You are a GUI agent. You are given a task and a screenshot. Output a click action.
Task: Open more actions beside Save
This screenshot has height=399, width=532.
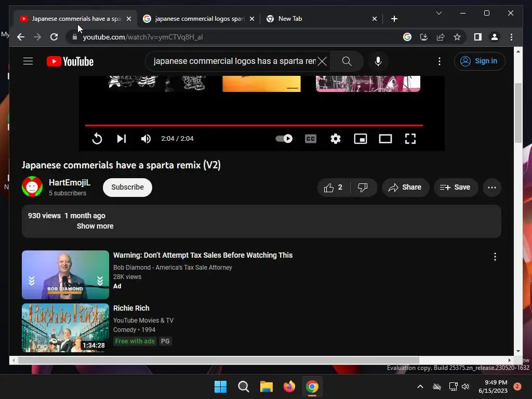[492, 187]
